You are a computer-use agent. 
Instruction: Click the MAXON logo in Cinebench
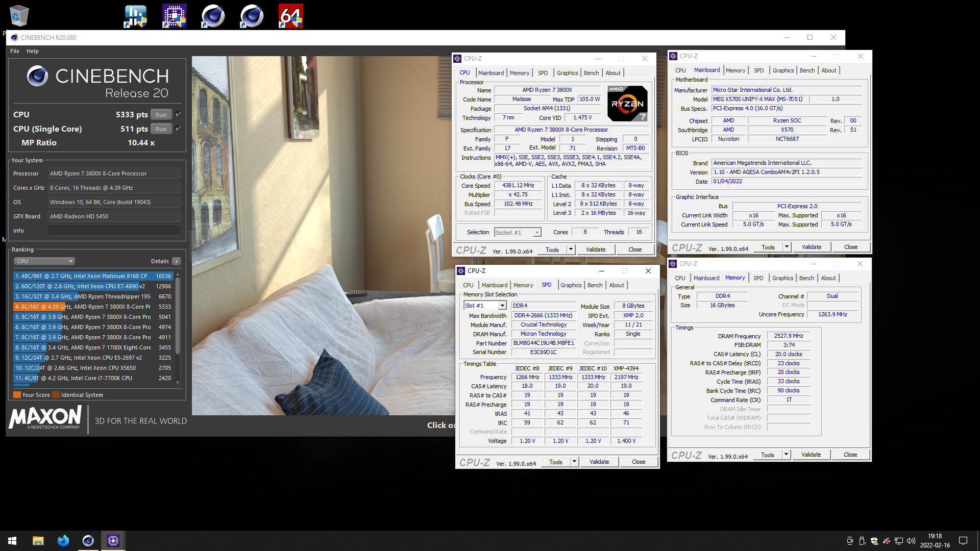click(x=45, y=418)
